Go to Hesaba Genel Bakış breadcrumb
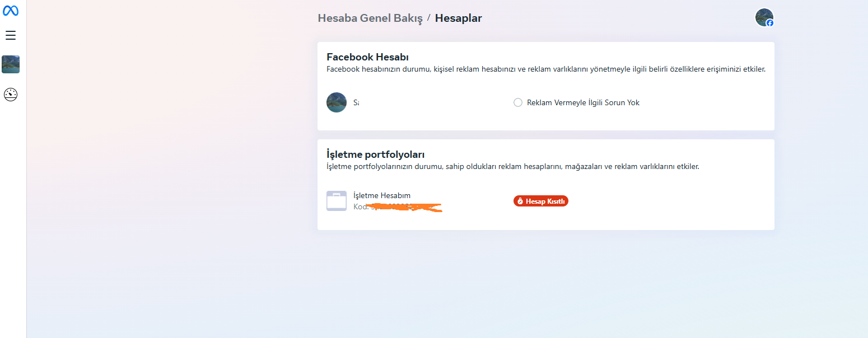Viewport: 868px width, 338px height. click(370, 18)
